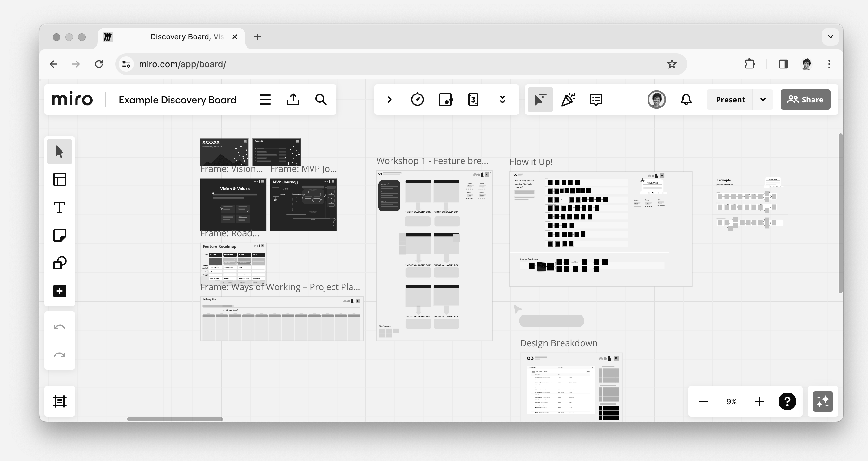Viewport: 868px width, 461px height.
Task: Open the Timer tool
Action: click(x=418, y=99)
